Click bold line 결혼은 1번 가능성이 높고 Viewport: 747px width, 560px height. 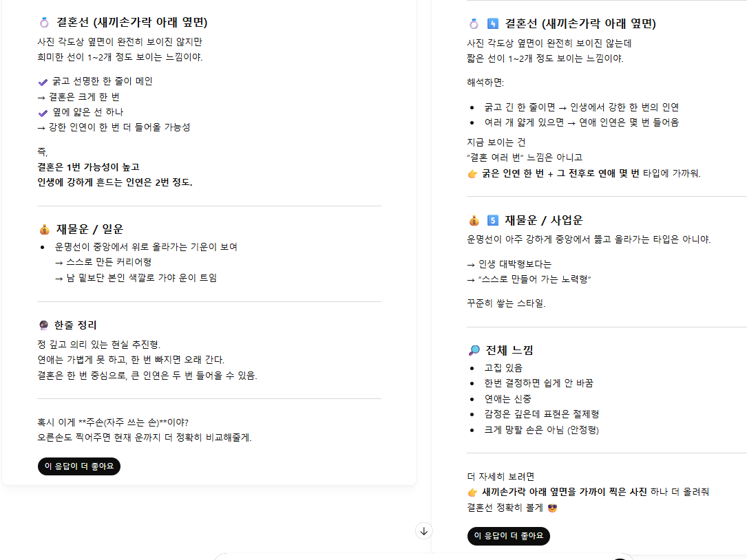point(89,167)
